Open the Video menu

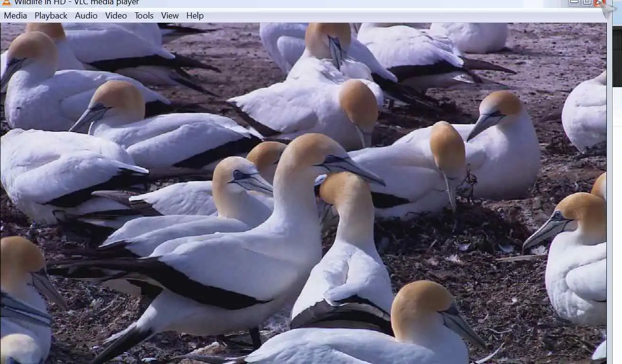[116, 16]
